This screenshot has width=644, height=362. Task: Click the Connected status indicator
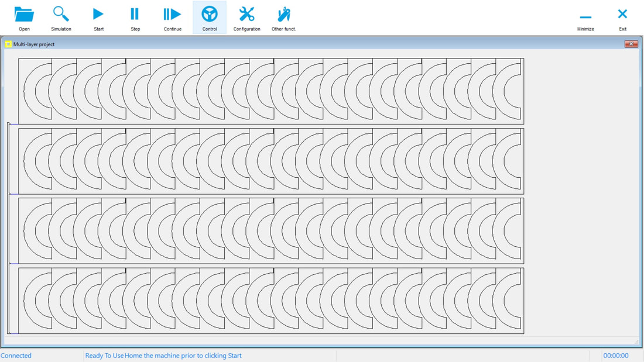tap(16, 356)
